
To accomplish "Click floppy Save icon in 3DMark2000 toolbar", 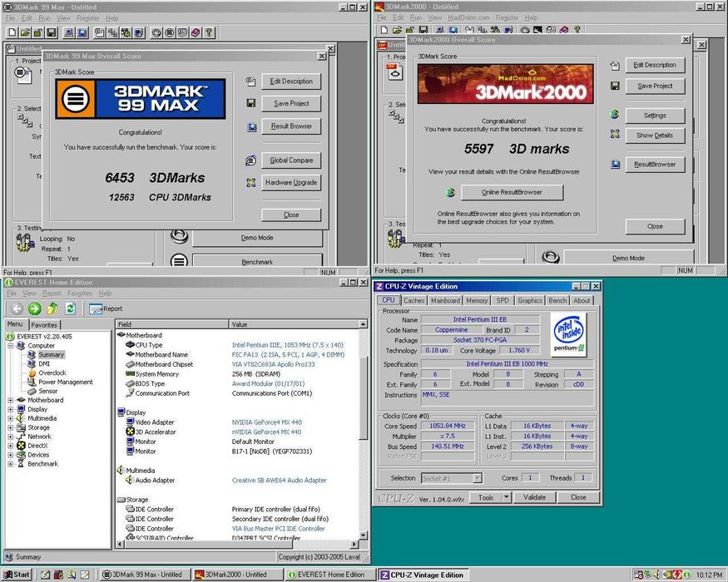I will coord(423,30).
